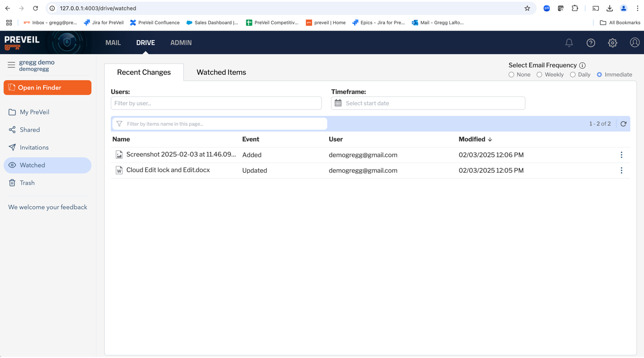Screen dimensions: 644x358
Task: Switch to the Watched Items tab
Action: 221,72
